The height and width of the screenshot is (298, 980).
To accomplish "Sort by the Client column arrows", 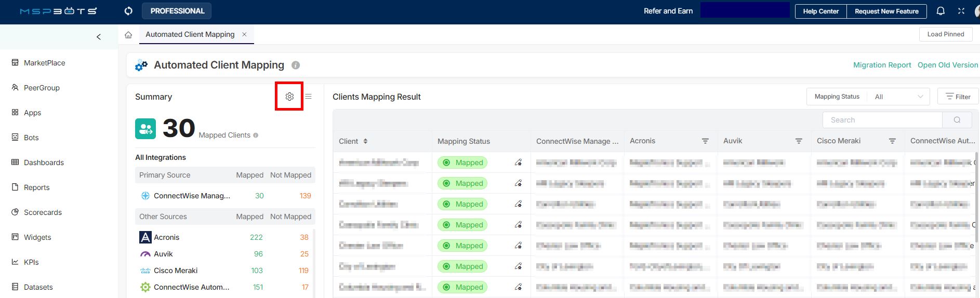I will point(365,141).
